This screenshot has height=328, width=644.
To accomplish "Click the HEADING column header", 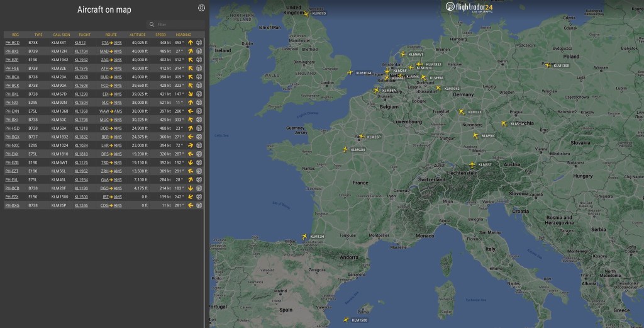I will click(x=184, y=34).
